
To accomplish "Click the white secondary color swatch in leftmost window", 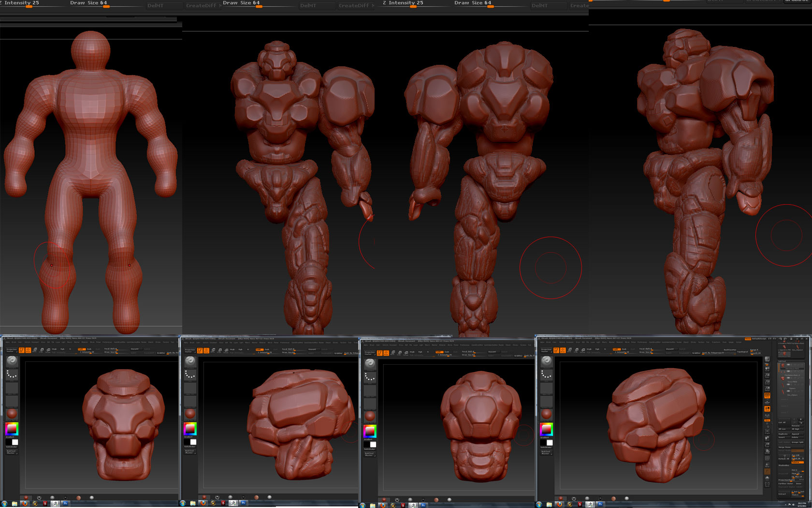I will click(x=15, y=442).
